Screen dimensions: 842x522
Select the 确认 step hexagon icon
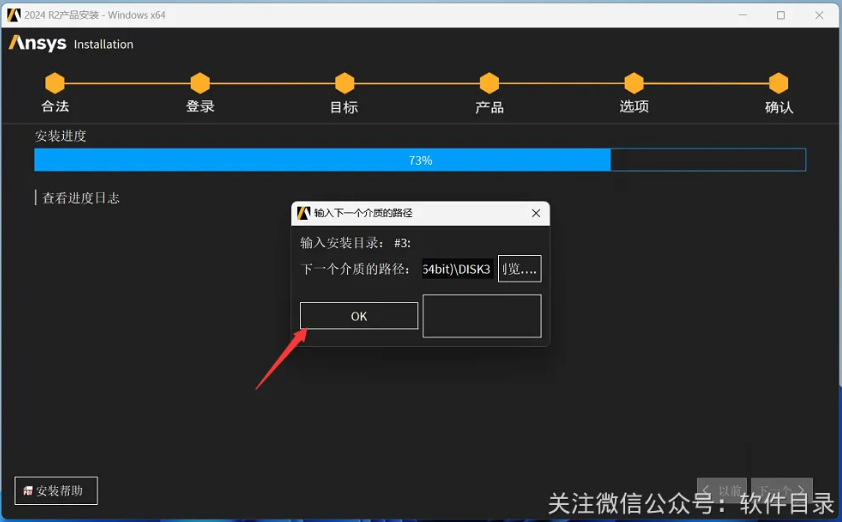pos(778,83)
